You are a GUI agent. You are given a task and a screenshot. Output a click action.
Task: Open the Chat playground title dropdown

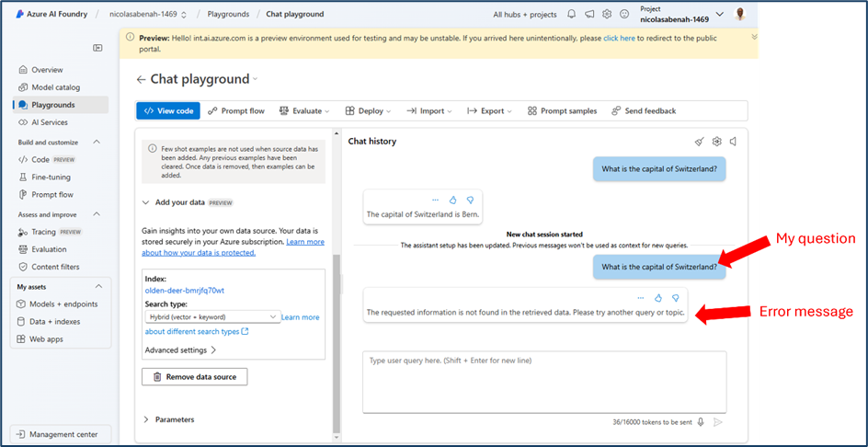click(x=256, y=80)
